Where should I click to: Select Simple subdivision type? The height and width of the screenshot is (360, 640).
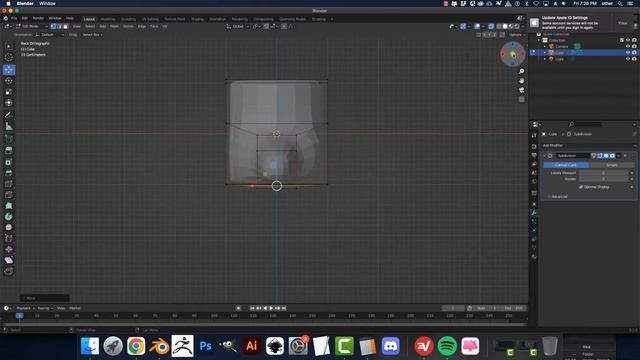(611, 164)
